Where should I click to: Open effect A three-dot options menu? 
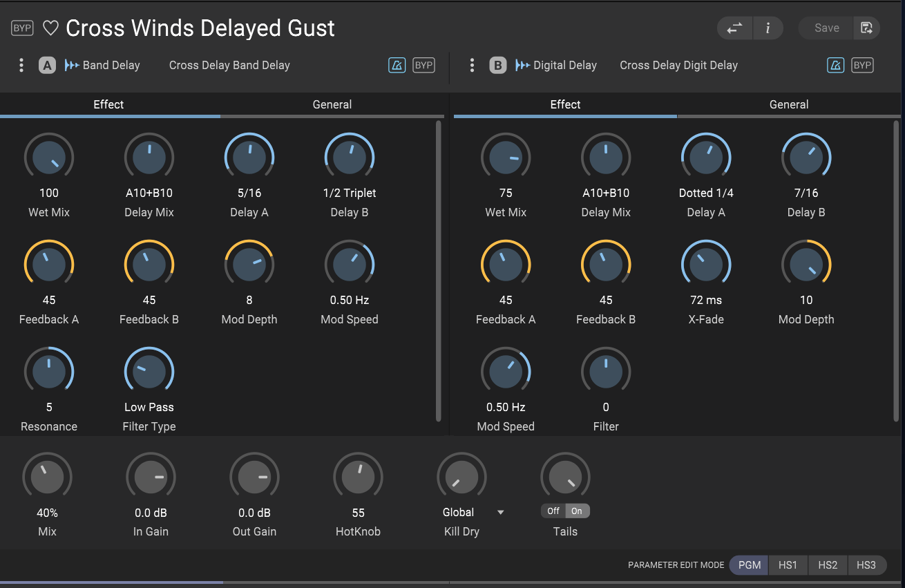[x=21, y=66]
